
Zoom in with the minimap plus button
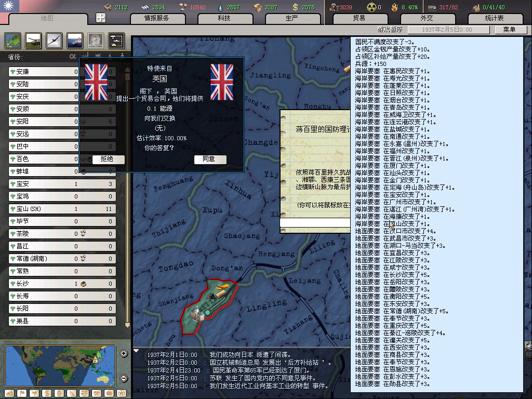[124, 354]
